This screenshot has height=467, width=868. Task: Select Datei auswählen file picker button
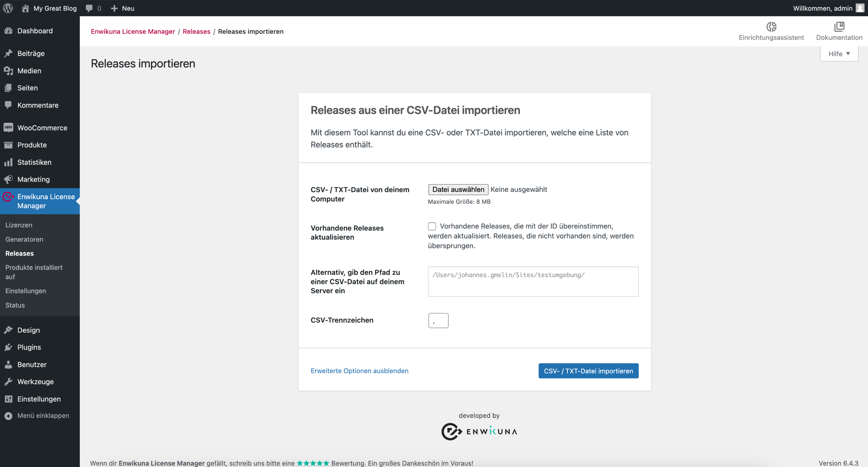click(x=458, y=189)
